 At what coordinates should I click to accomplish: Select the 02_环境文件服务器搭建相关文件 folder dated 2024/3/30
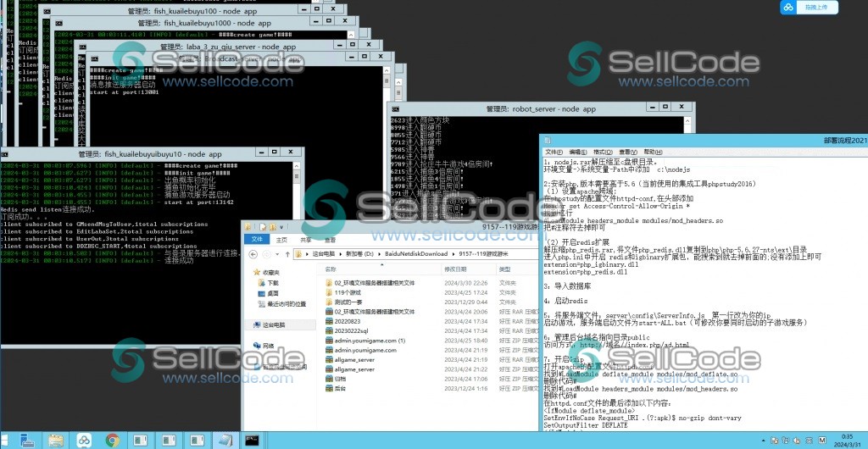[374, 283]
